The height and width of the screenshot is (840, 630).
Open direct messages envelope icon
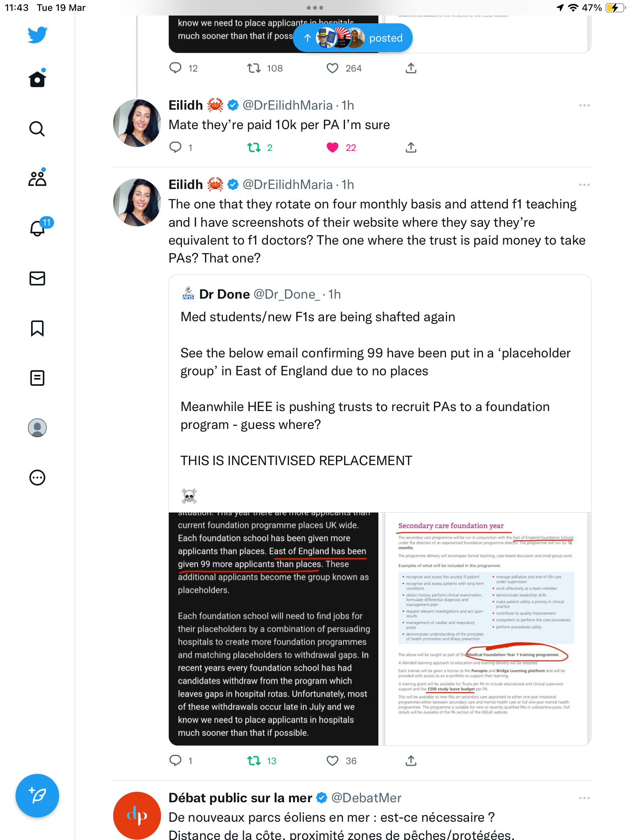tap(37, 278)
